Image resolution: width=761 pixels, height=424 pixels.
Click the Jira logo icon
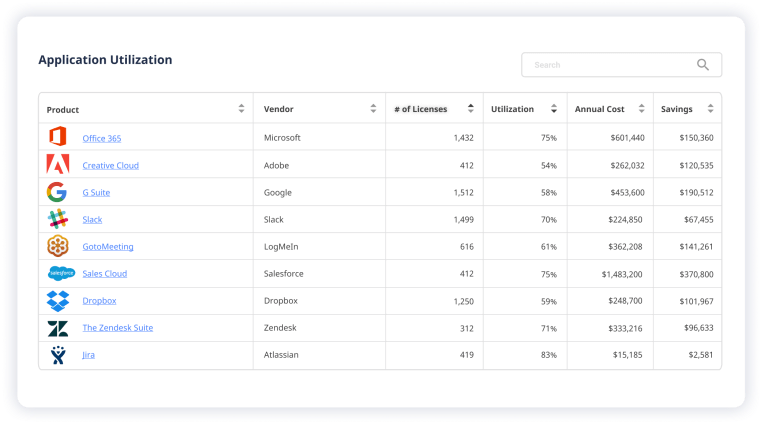coord(57,354)
